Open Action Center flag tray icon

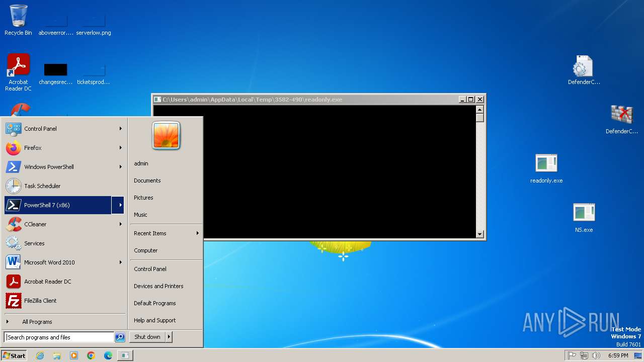click(572, 355)
